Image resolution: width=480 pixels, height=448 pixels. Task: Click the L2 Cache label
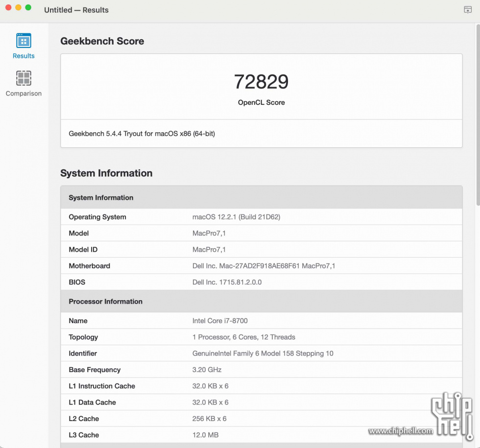click(x=84, y=419)
